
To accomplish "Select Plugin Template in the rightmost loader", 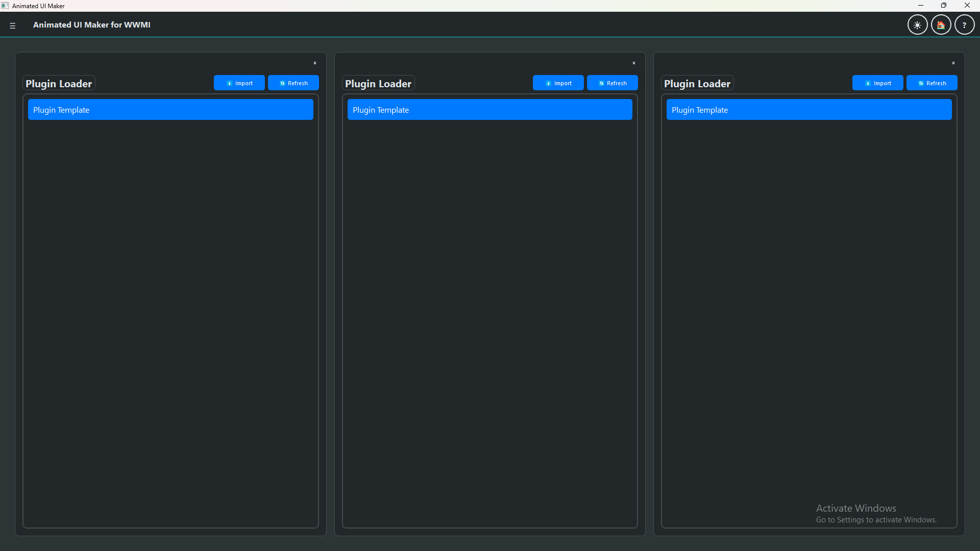I will pyautogui.click(x=810, y=109).
